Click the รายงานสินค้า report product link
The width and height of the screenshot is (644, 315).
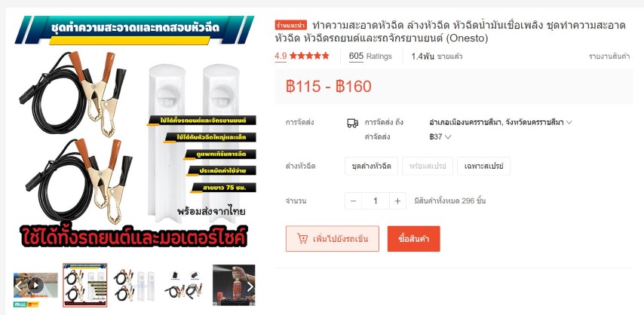click(609, 57)
